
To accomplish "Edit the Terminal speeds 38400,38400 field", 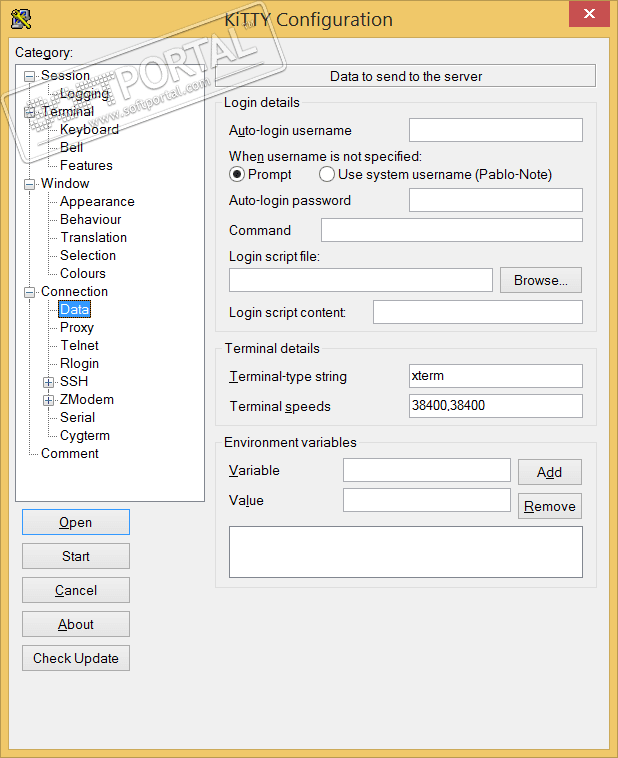I will (x=496, y=406).
